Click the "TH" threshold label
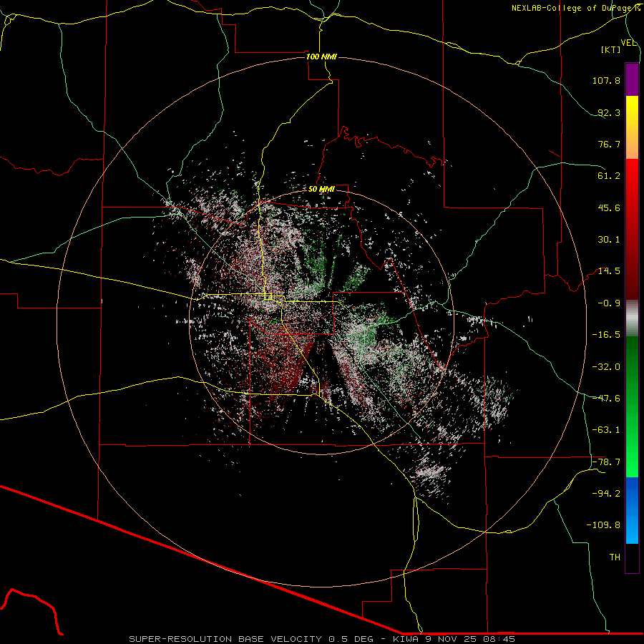Screen dimensions: 644x644 [615, 557]
